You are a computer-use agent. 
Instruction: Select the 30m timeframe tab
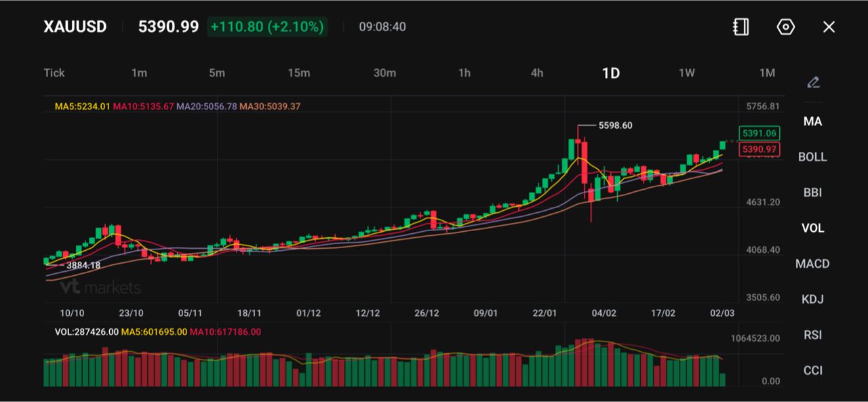tap(384, 73)
